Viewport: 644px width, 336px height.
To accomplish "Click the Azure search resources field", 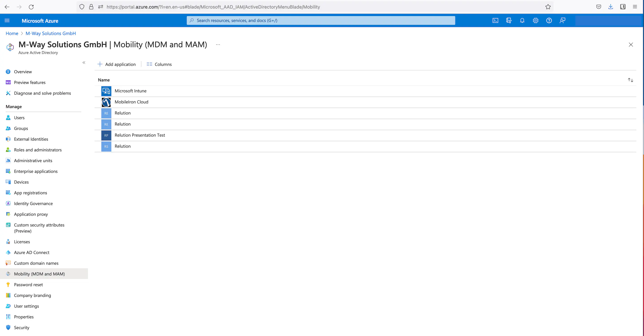I will (x=321, y=21).
